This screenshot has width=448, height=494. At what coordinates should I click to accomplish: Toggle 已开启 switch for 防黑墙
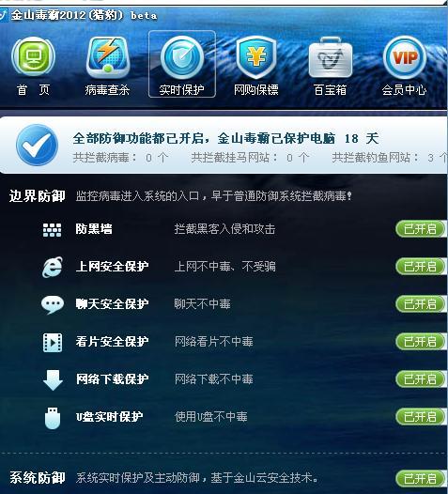(421, 229)
